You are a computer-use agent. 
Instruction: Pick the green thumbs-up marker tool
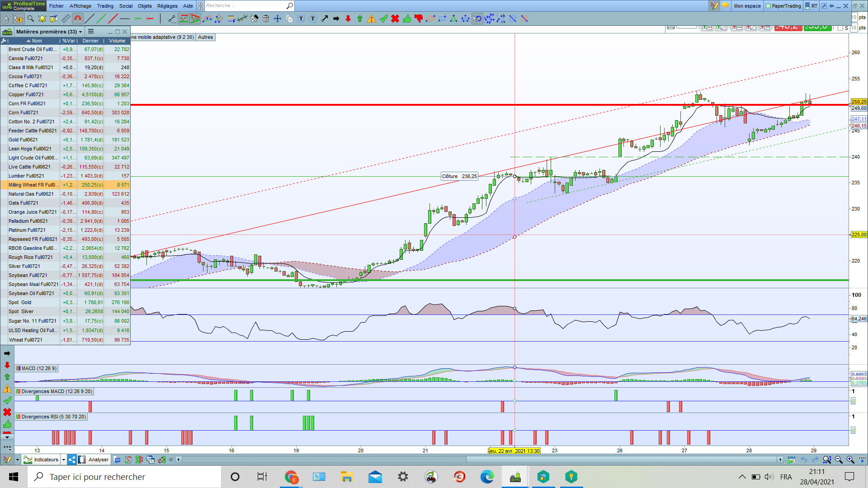(407, 19)
